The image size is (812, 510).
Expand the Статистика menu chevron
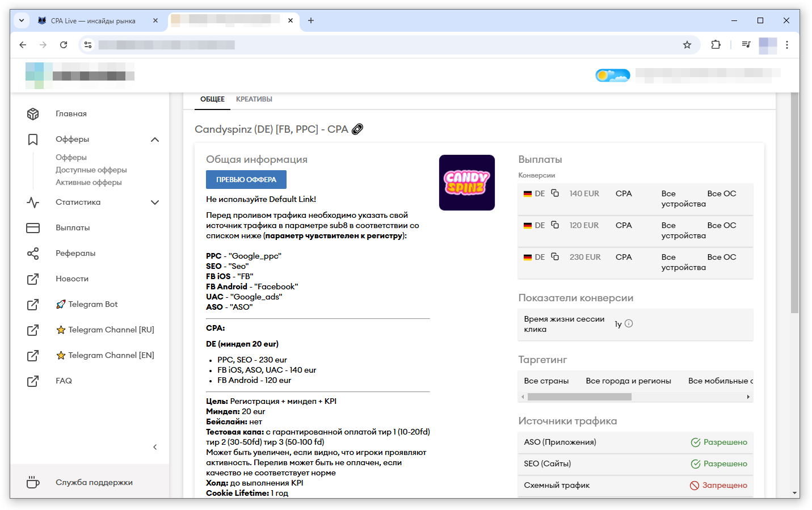155,203
